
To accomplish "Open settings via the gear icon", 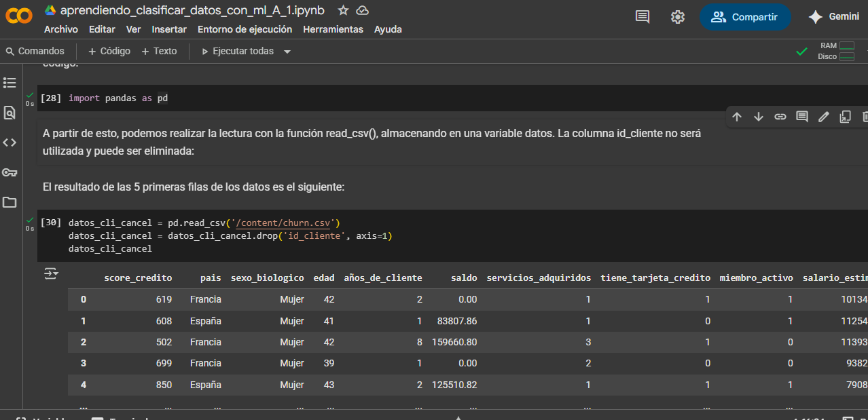I will tap(678, 17).
